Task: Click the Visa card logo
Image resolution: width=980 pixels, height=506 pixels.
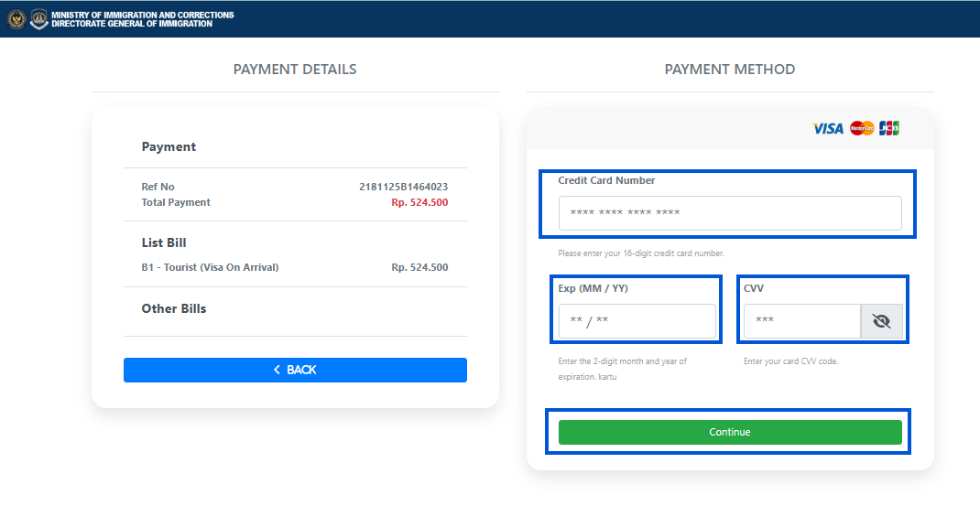Action: pos(828,128)
